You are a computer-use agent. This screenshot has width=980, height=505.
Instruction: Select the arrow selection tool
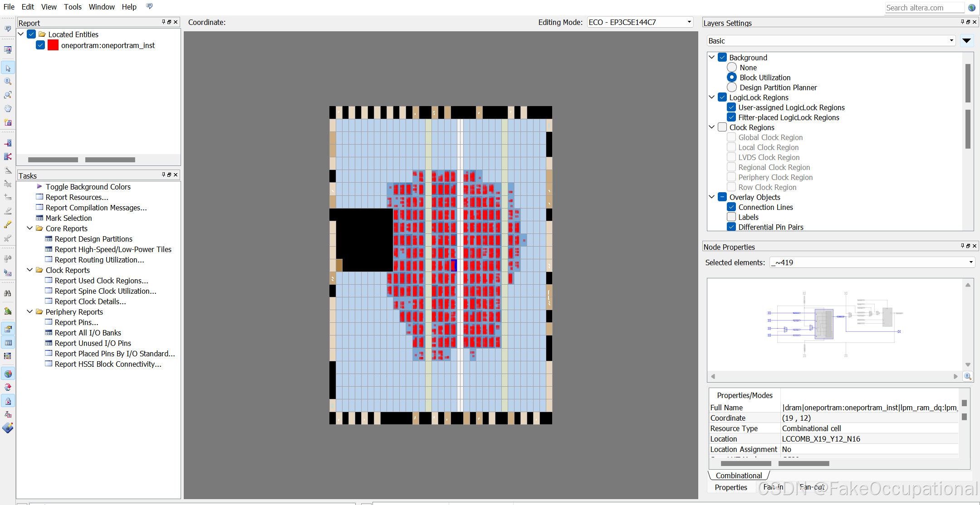click(8, 68)
